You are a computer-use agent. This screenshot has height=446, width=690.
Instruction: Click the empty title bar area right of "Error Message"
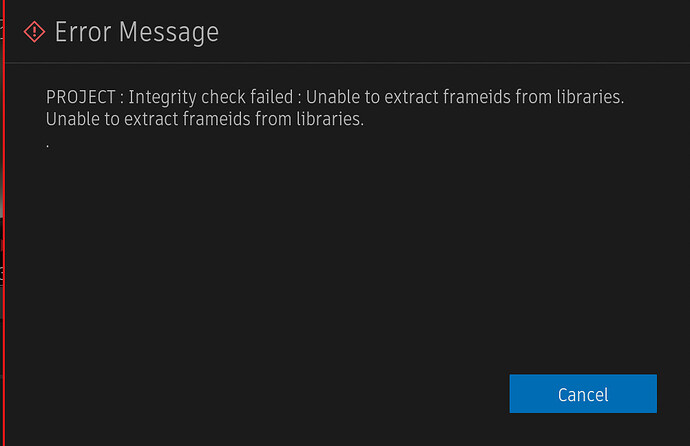(450, 32)
